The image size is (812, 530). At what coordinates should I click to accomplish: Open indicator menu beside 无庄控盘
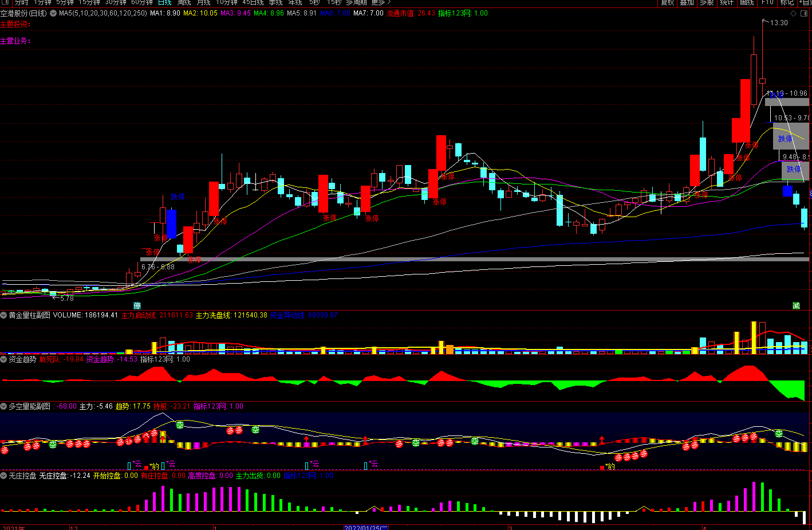3,476
